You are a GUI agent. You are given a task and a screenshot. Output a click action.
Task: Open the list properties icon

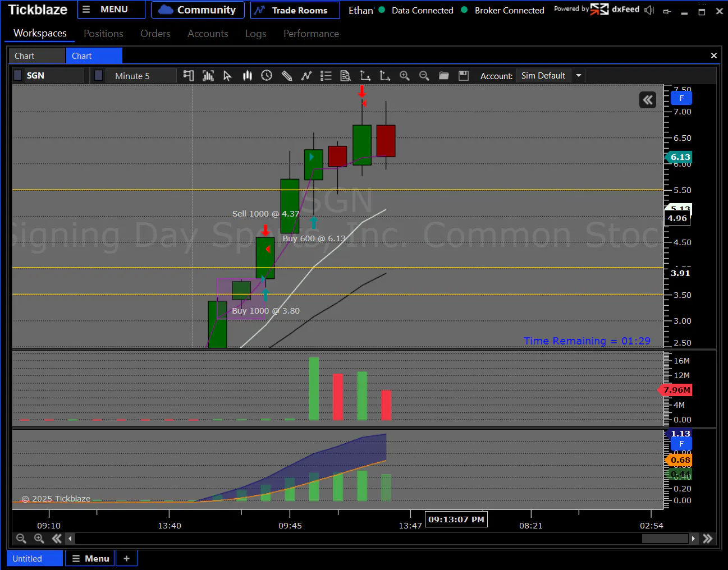[x=326, y=76]
